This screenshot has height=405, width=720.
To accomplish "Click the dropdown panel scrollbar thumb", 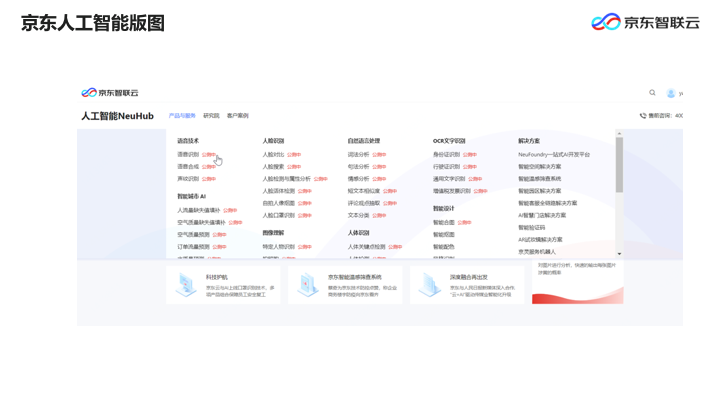I will click(x=619, y=164).
